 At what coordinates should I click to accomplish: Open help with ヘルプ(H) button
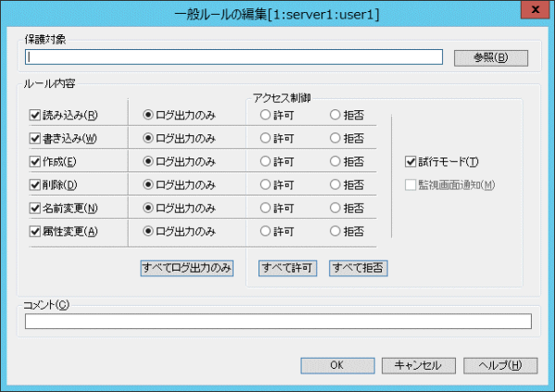(x=500, y=365)
